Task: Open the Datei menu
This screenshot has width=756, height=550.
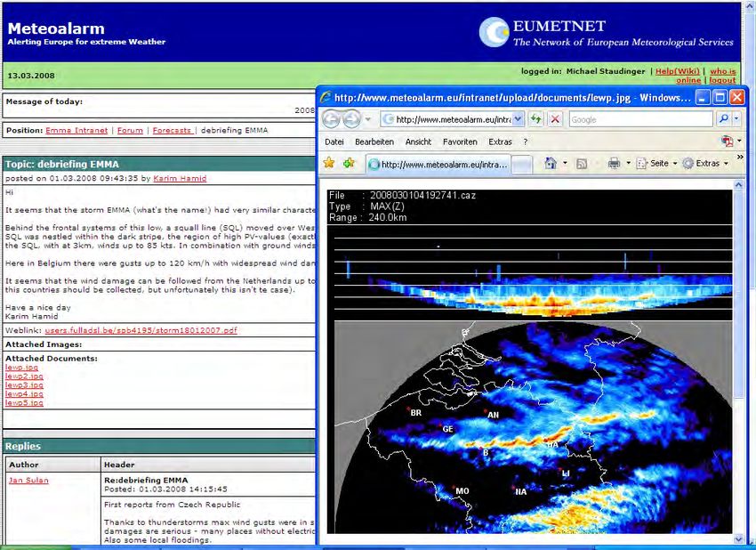Action: [x=334, y=142]
